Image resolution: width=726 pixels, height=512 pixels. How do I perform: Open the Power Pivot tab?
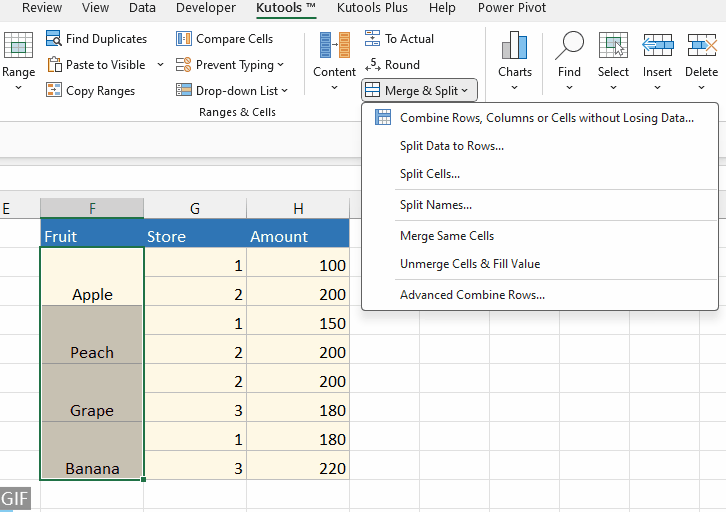click(x=512, y=8)
